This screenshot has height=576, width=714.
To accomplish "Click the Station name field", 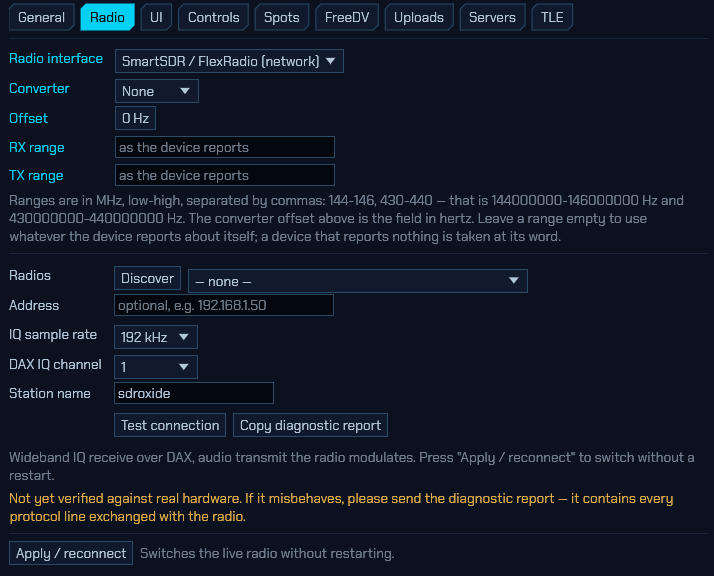I will coord(194,393).
